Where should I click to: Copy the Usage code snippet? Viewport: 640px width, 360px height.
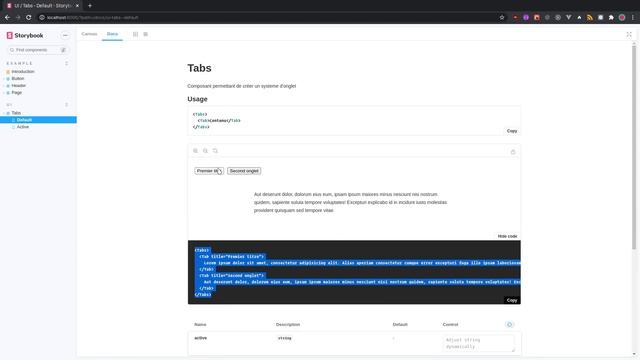click(512, 131)
